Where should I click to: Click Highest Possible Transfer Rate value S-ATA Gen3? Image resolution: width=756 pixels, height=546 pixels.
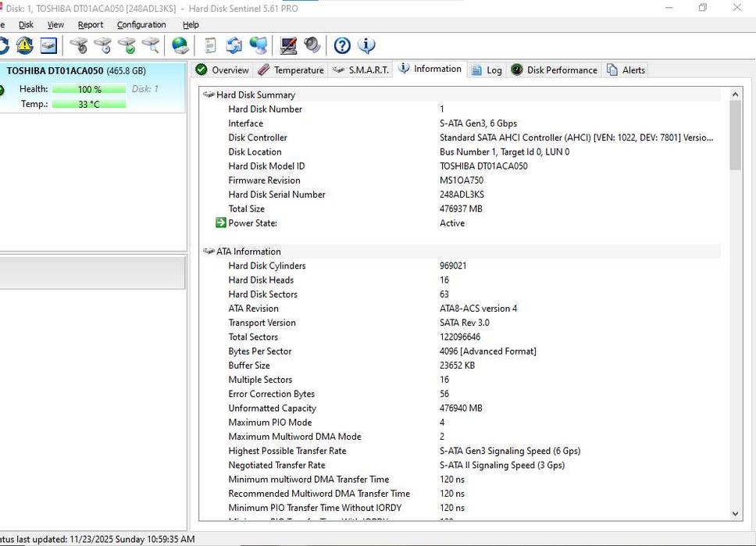click(x=510, y=451)
